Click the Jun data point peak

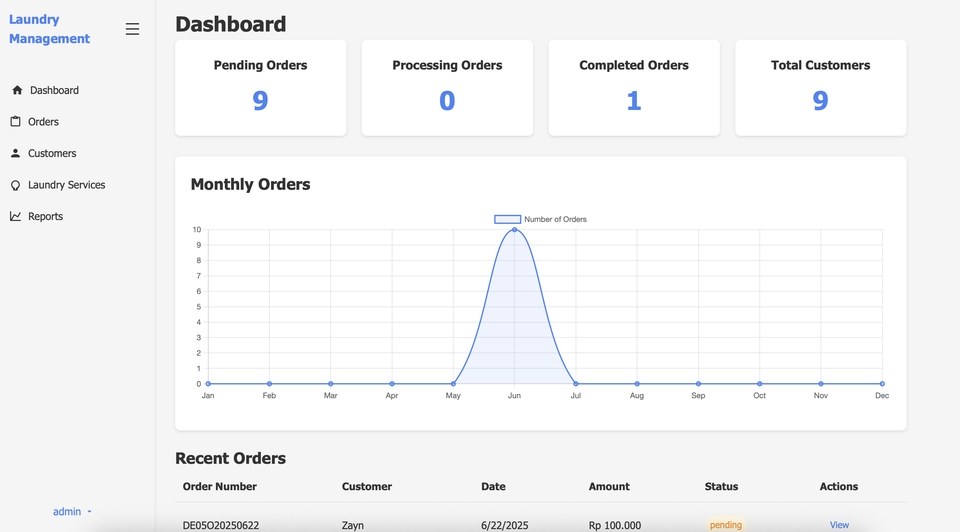(x=514, y=230)
